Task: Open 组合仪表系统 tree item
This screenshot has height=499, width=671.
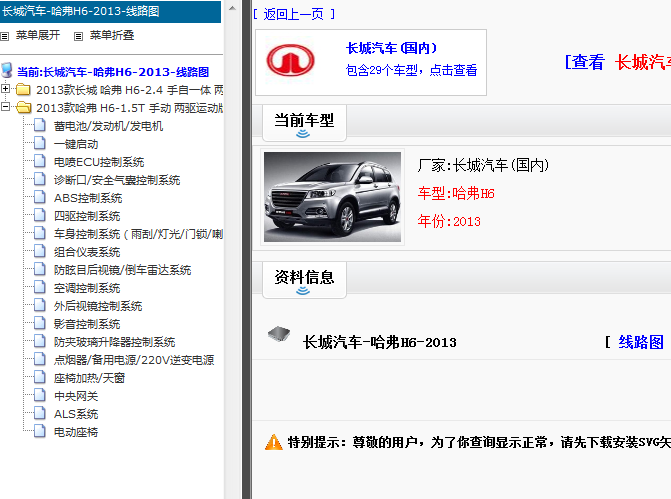Action: pyautogui.click(x=87, y=252)
